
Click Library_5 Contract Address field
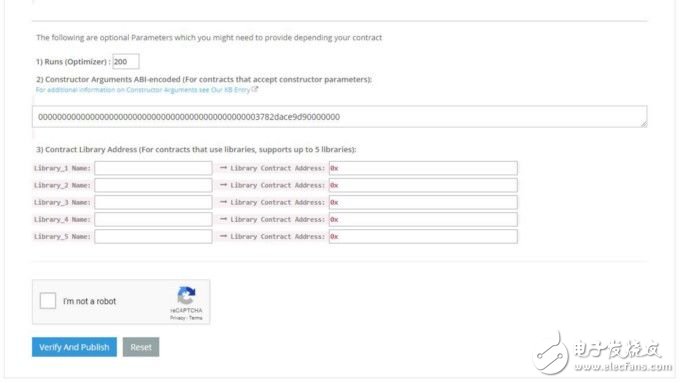[423, 236]
